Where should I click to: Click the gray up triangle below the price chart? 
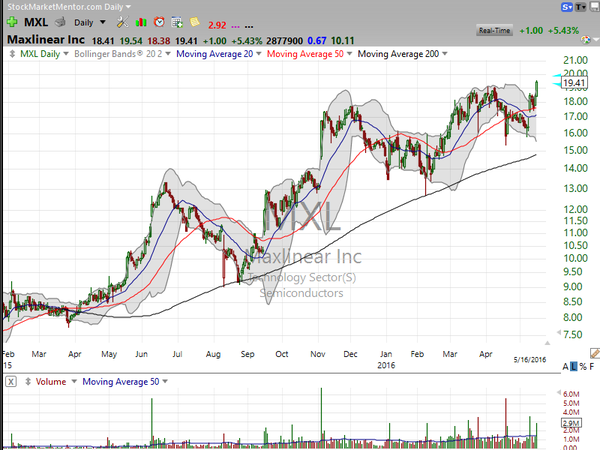547,343
